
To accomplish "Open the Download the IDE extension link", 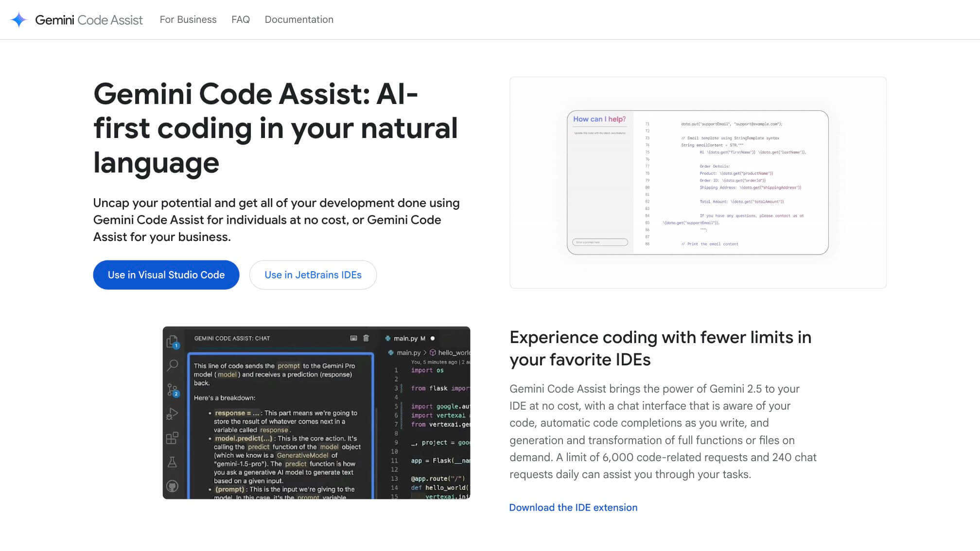I will click(x=573, y=507).
